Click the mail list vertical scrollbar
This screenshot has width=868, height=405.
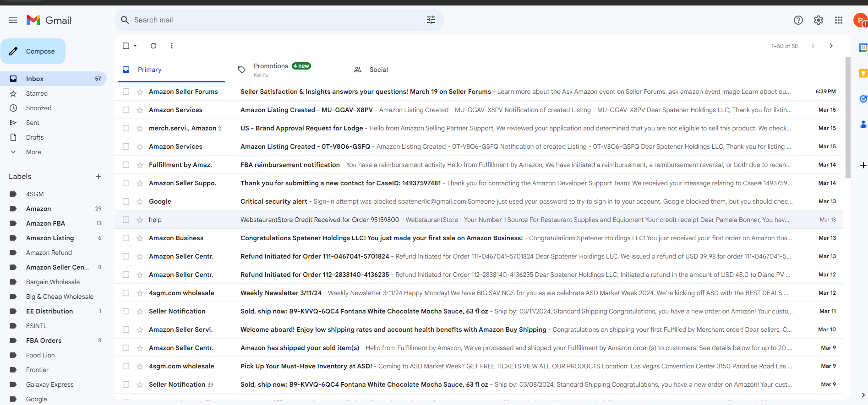pos(848,117)
